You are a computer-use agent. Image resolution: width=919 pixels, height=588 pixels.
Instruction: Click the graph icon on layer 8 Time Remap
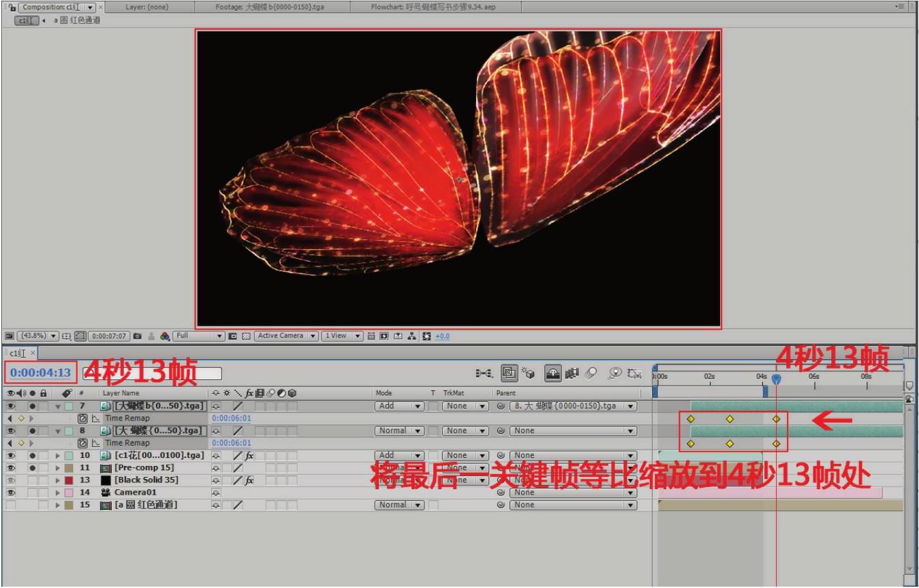96,443
